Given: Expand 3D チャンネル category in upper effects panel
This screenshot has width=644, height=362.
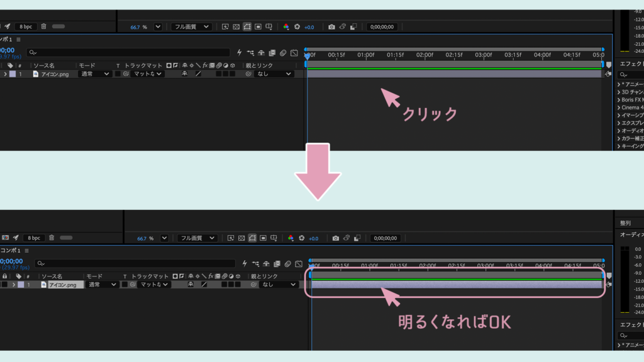Looking at the screenshot, I should (619, 92).
